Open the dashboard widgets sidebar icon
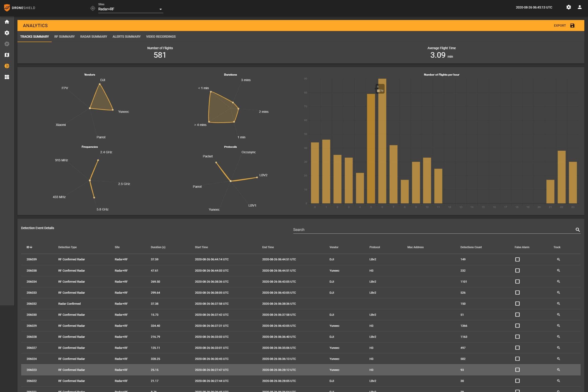 tap(7, 77)
